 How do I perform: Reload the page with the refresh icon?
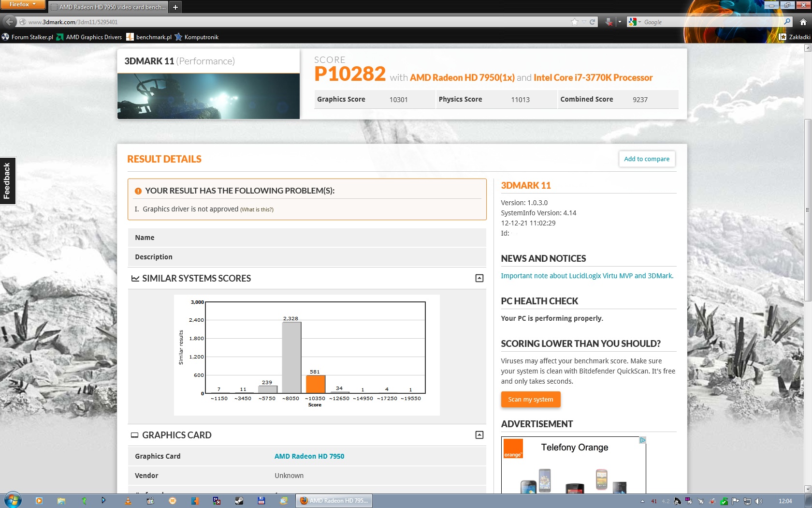point(592,22)
